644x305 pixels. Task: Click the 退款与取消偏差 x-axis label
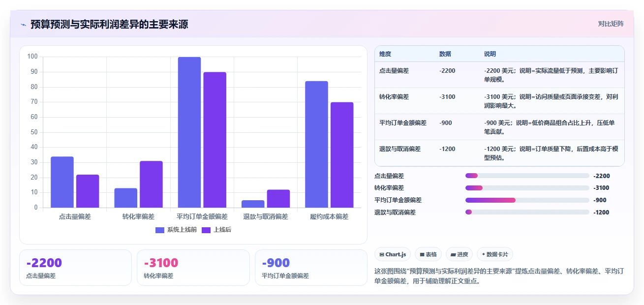(x=266, y=216)
